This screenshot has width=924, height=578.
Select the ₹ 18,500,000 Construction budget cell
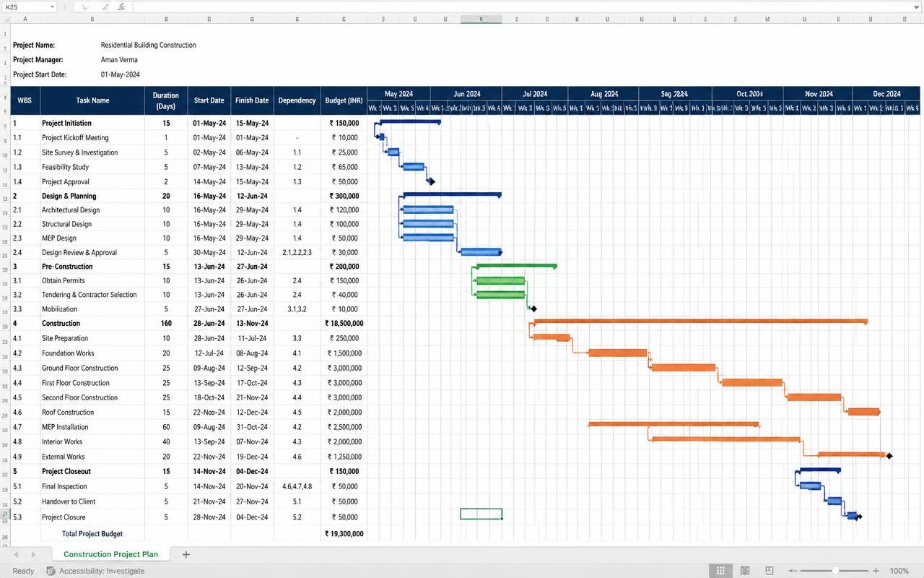pos(344,324)
